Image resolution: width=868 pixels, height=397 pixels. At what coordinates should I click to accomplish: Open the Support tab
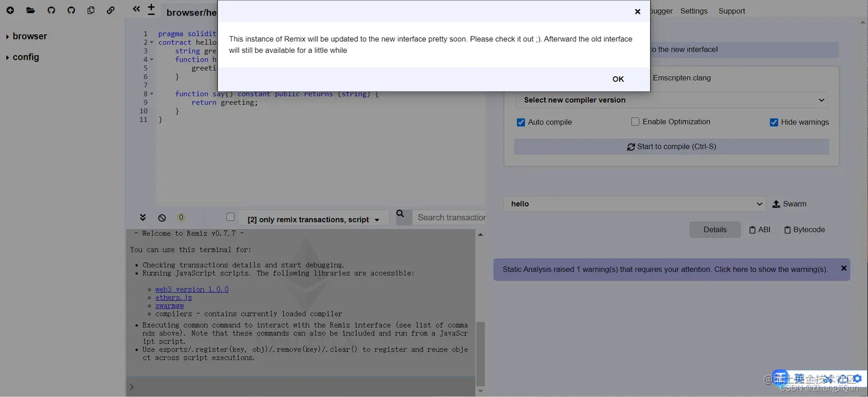point(732,11)
